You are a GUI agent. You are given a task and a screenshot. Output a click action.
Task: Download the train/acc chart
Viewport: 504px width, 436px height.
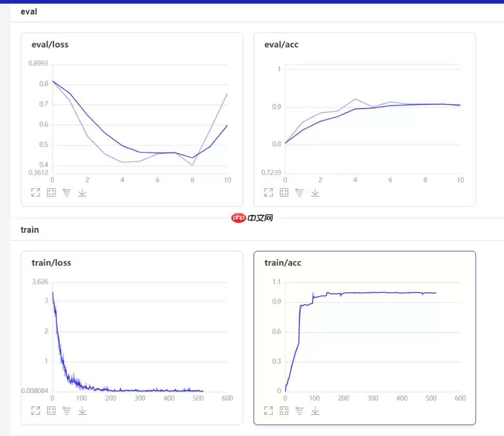point(315,411)
